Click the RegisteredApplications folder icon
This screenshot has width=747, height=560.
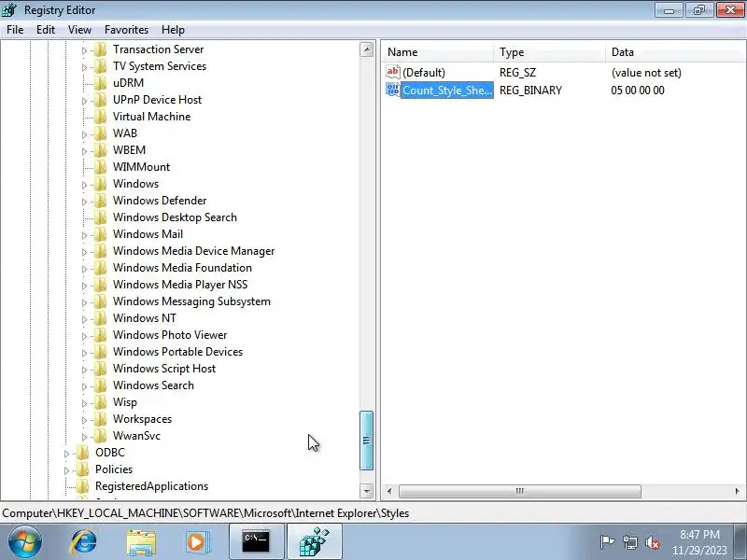82,485
